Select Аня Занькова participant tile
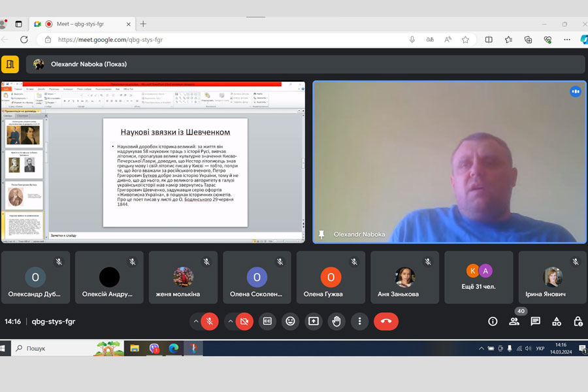 (404, 277)
